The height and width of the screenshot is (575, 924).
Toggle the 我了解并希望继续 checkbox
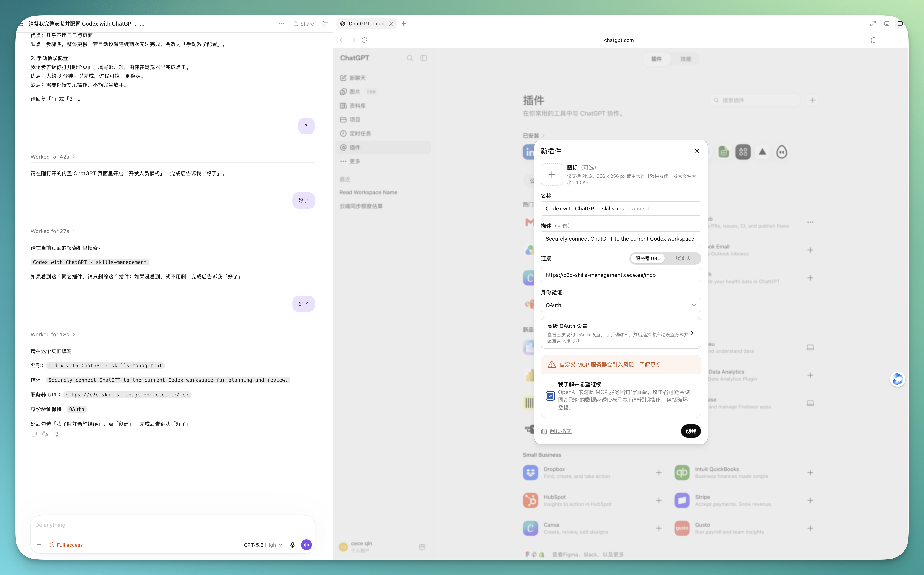coord(550,396)
